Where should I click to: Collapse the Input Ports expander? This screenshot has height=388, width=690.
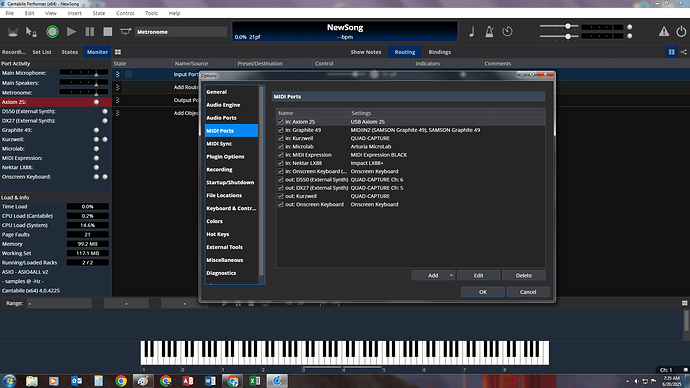tap(128, 74)
